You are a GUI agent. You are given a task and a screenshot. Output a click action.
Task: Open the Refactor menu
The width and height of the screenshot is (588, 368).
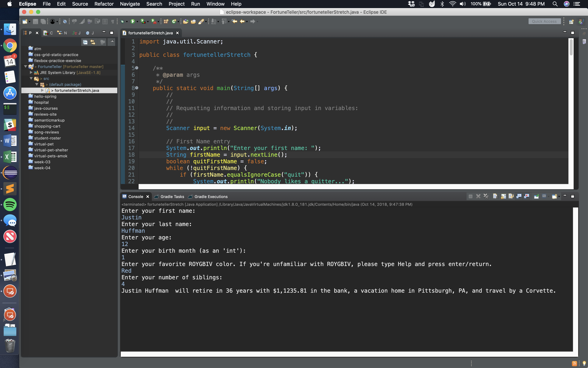point(104,4)
